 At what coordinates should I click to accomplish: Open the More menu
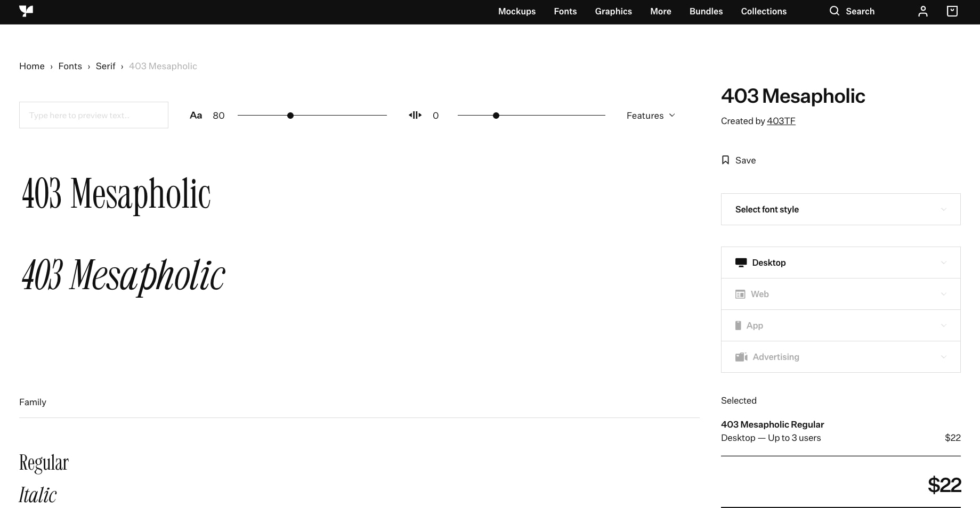click(661, 11)
